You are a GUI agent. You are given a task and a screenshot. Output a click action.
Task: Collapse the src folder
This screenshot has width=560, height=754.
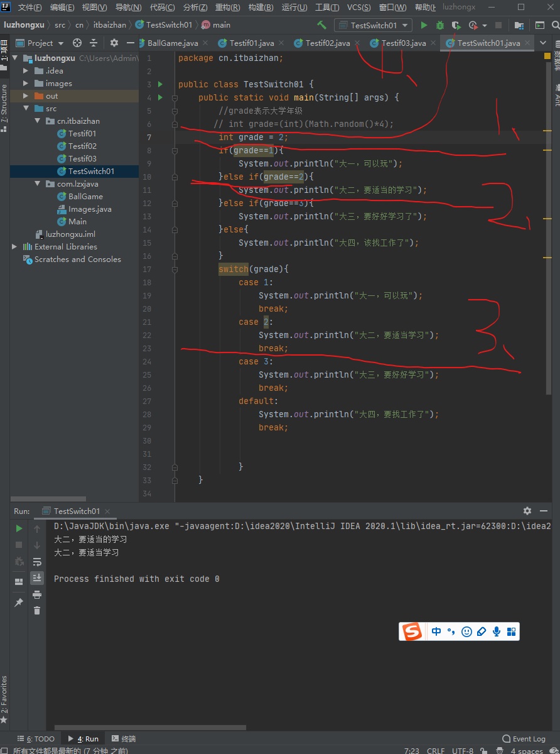tap(26, 109)
